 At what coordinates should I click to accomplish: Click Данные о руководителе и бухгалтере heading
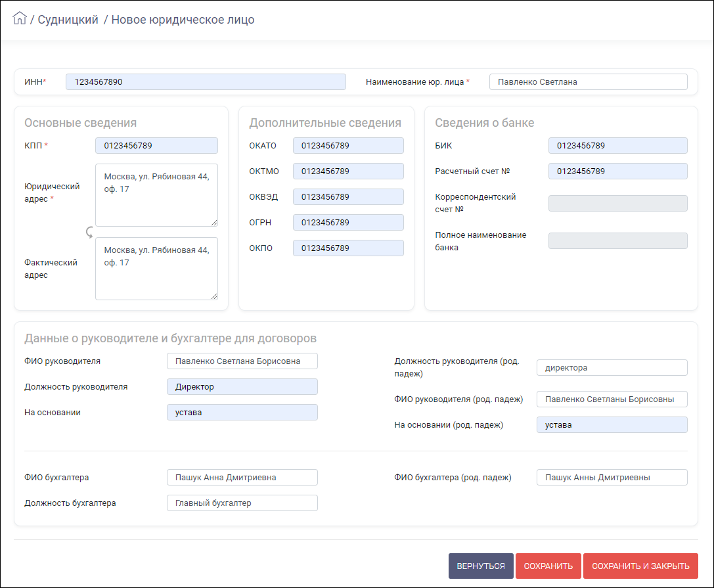[x=170, y=338]
